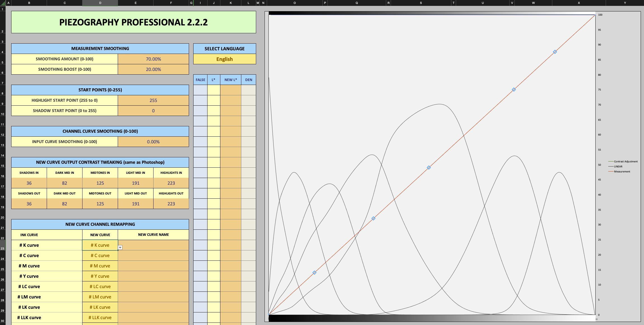The width and height of the screenshot is (644, 325).
Task: Click the NEW L* column header cell
Action: [x=231, y=80]
